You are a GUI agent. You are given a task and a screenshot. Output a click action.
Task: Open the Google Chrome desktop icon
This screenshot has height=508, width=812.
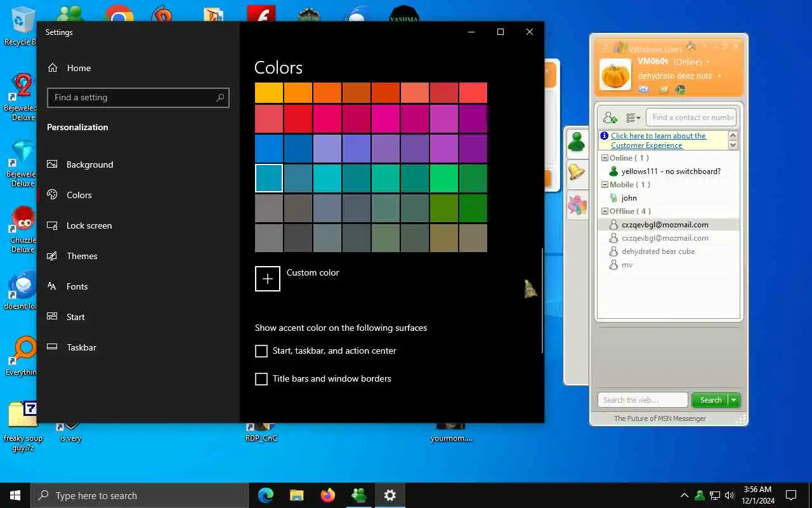click(x=119, y=13)
